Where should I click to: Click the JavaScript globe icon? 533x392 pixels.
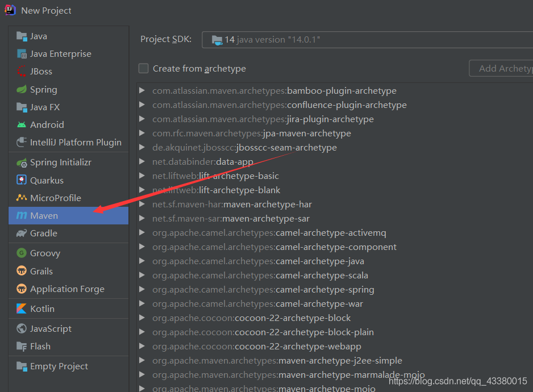pos(22,329)
